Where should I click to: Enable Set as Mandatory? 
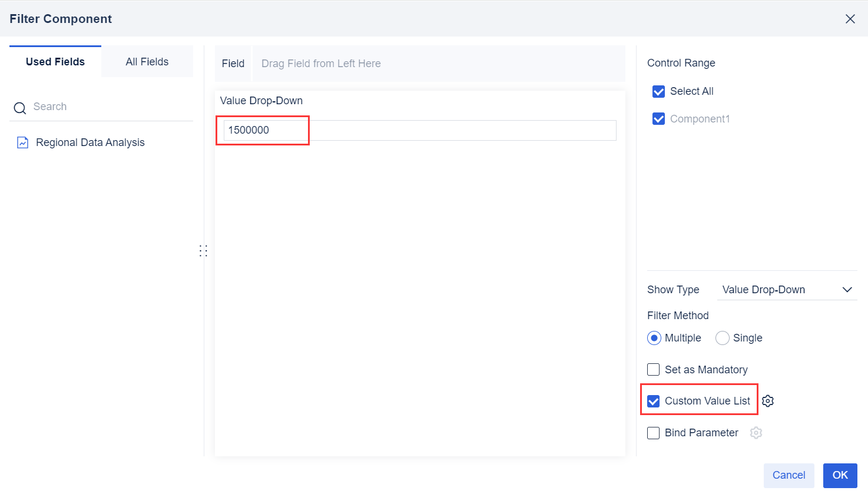653,369
